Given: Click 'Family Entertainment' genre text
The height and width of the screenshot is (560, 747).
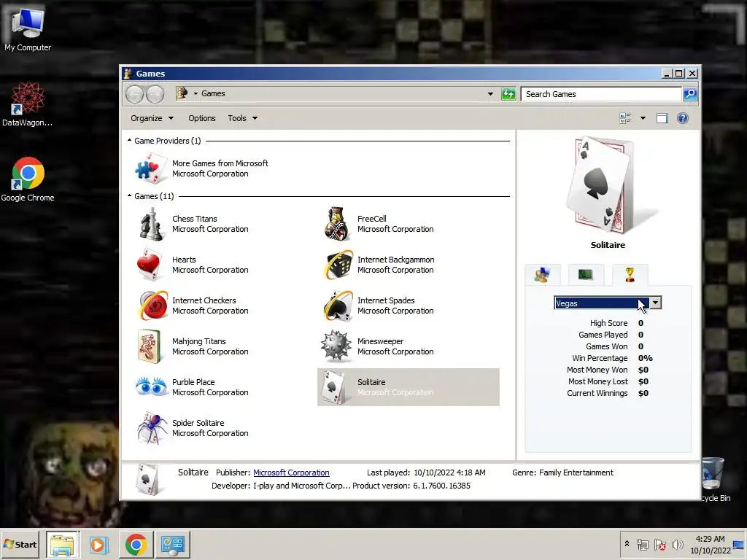Looking at the screenshot, I should [576, 472].
